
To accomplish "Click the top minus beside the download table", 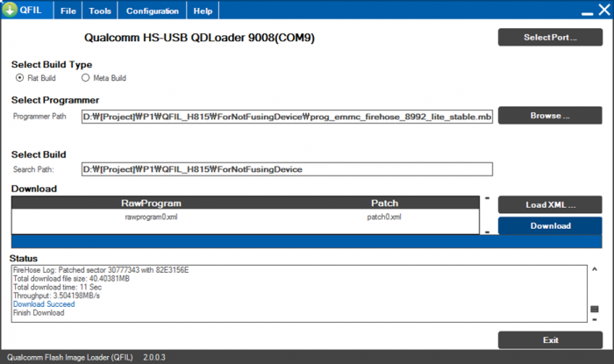I will click(487, 198).
